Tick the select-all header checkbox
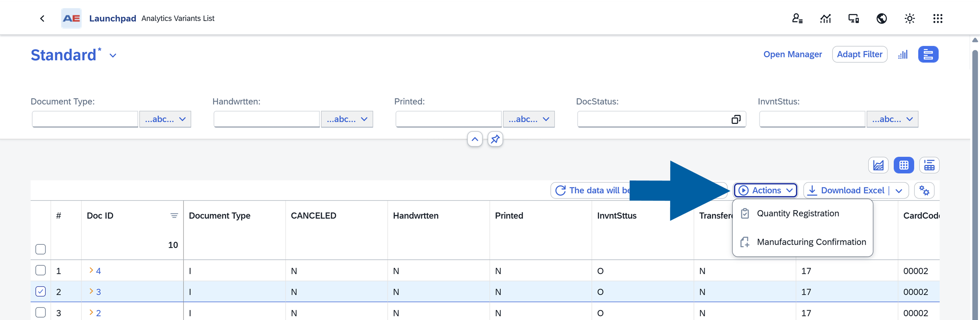Screen dimensions: 980x320 (x=41, y=249)
